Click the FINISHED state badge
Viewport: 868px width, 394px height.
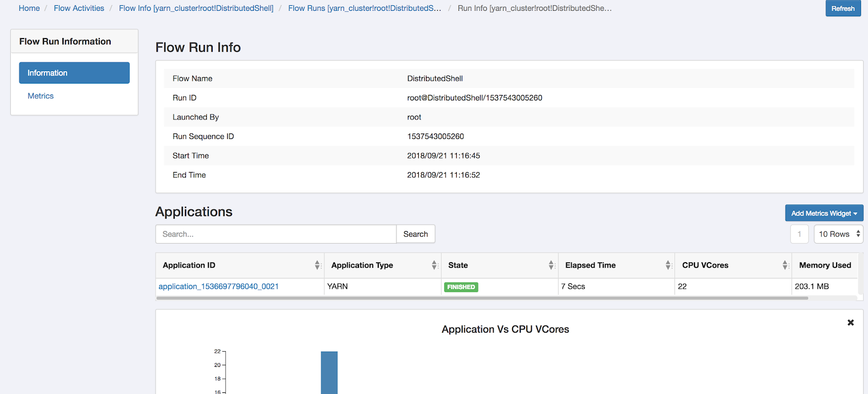[x=461, y=287]
